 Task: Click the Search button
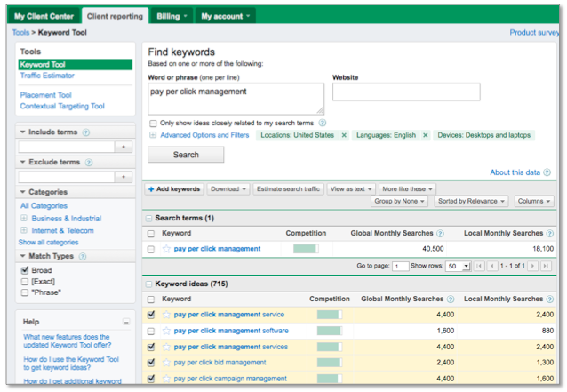coord(186,154)
